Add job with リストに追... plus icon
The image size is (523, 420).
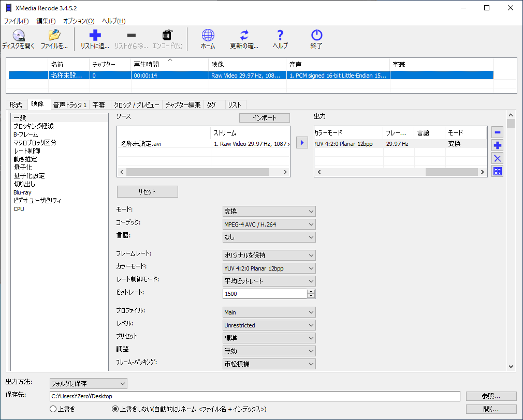[x=95, y=35]
